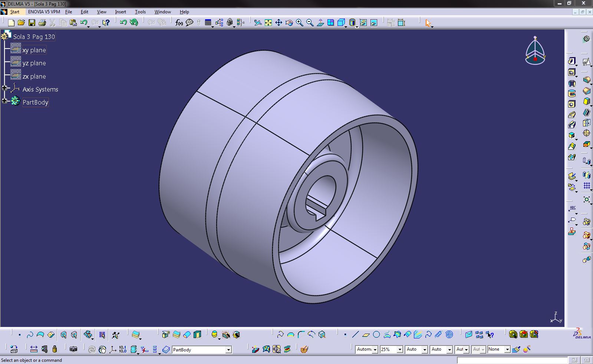Open the None layer dropdown
The image size is (593, 364).
click(x=507, y=350)
